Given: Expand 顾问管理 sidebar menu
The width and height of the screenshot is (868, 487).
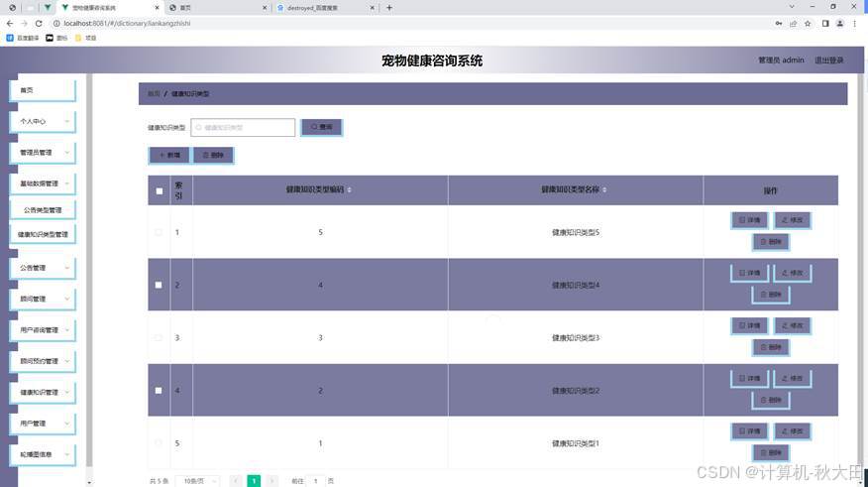Looking at the screenshot, I should [x=43, y=299].
